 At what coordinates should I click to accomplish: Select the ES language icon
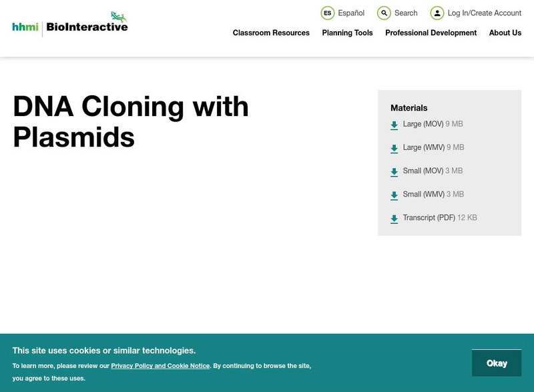pos(327,13)
